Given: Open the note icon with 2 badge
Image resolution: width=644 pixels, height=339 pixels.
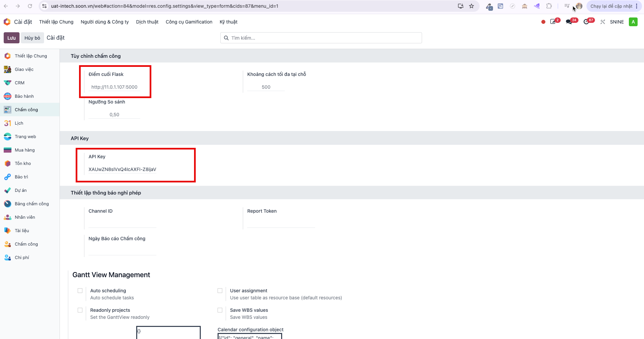Looking at the screenshot, I should click(x=553, y=22).
